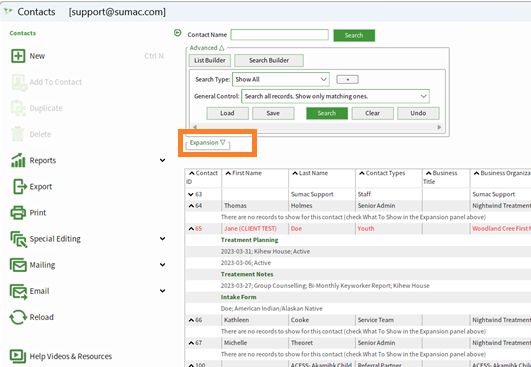This screenshot has height=367, width=531.
Task: Collapse contact row 66 Kathleen Cooke
Action: pyautogui.click(x=191, y=320)
